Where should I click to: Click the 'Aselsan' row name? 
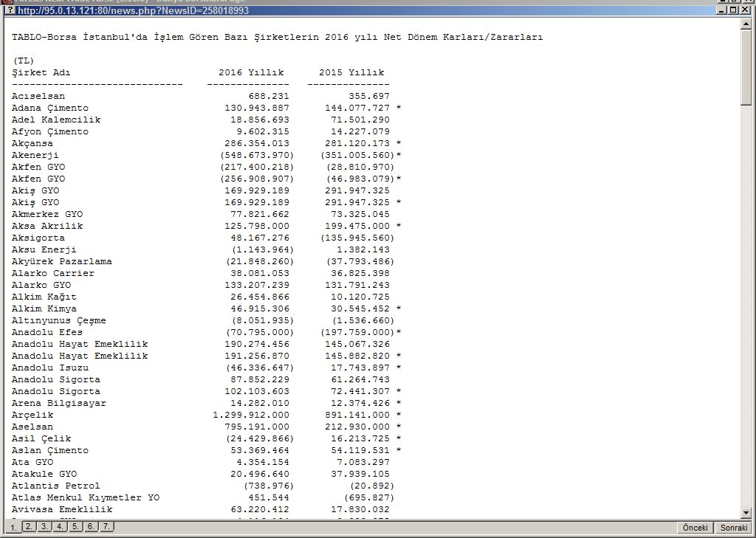tap(32, 427)
